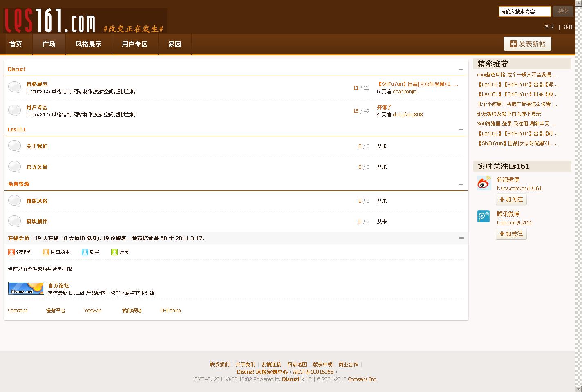Follow Sina Weibo with 加关注
This screenshot has width=582, height=392.
(511, 199)
